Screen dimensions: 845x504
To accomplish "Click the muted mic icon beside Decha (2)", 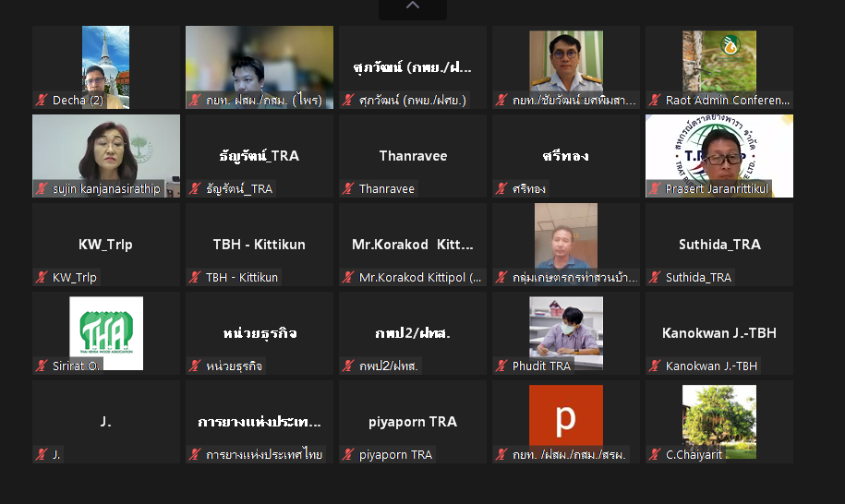I will point(42,100).
